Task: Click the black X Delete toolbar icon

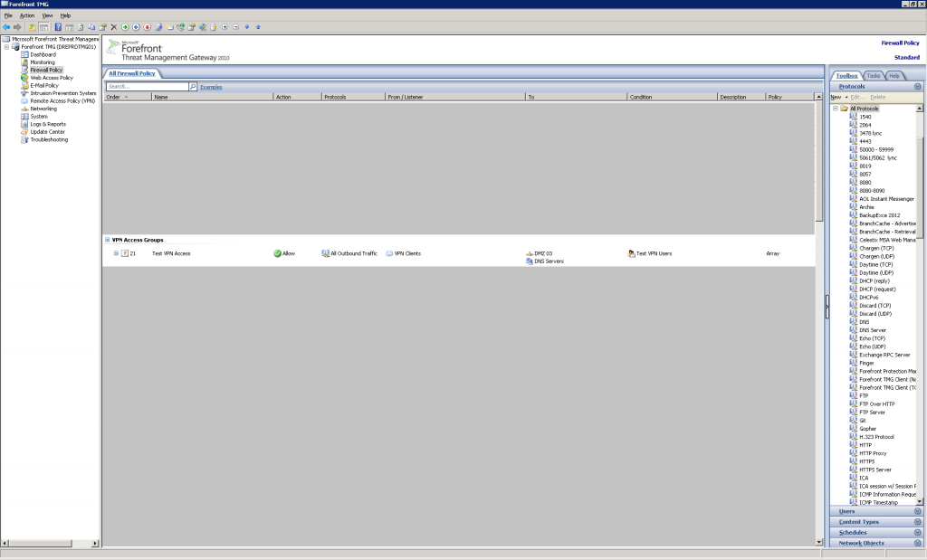Action: pyautogui.click(x=114, y=27)
